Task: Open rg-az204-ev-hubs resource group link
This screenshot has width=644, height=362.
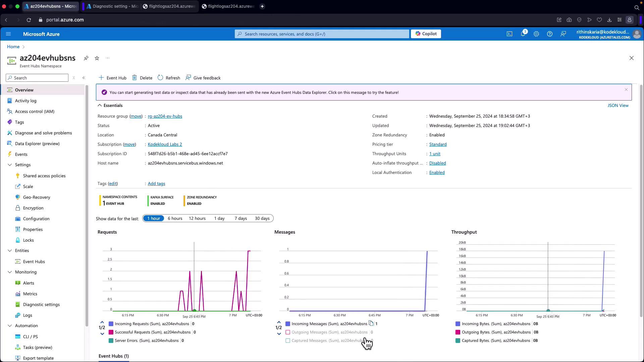Action: coord(165,116)
